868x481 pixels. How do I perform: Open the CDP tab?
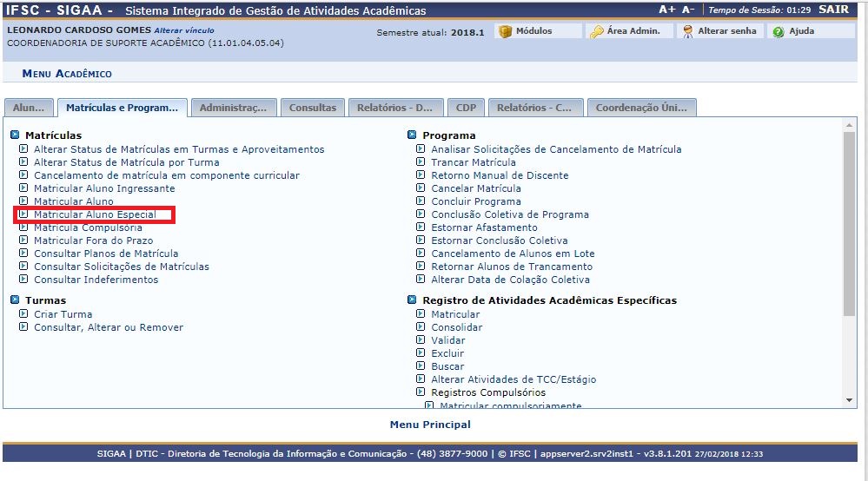tap(466, 108)
